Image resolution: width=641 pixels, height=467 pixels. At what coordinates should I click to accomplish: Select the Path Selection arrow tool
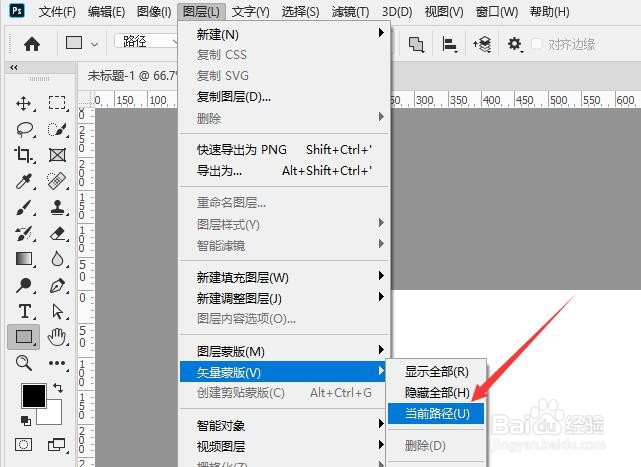tap(57, 311)
